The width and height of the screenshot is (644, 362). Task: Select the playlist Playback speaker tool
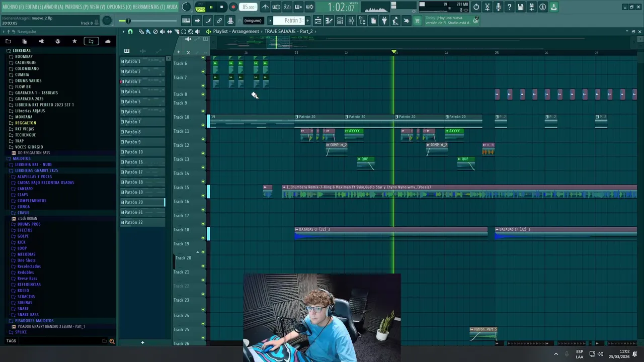(x=197, y=31)
